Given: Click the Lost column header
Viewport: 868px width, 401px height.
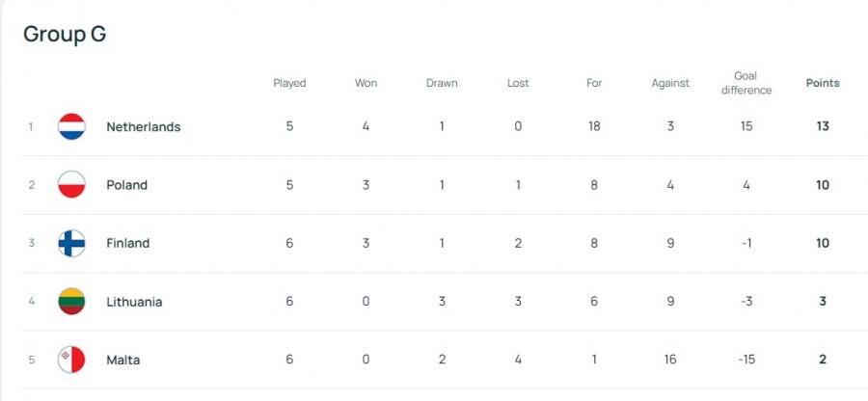Looking at the screenshot, I should coord(518,83).
